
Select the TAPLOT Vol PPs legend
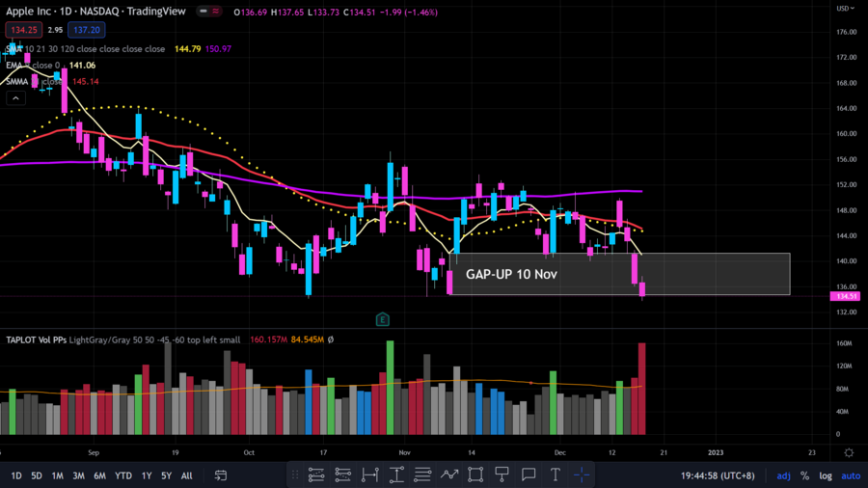(122, 339)
